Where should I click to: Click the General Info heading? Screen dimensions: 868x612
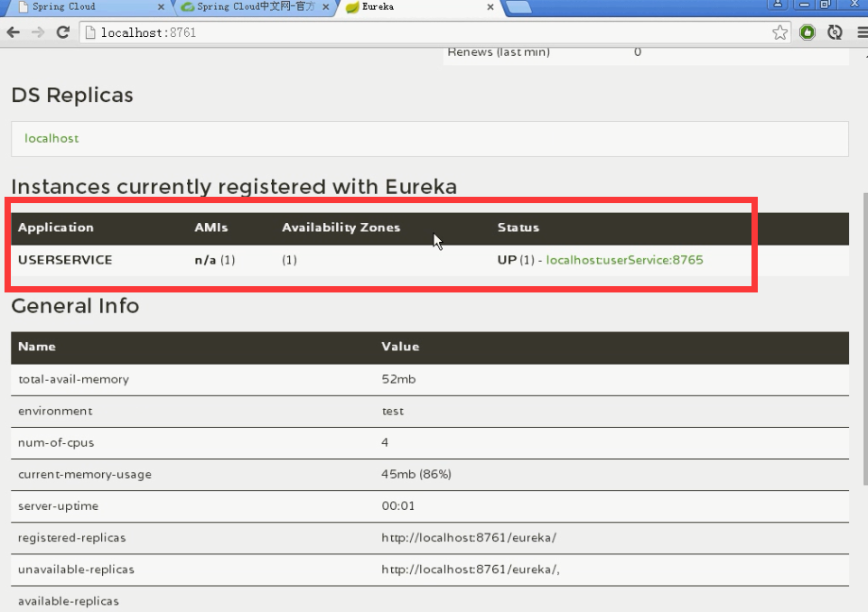coord(75,306)
